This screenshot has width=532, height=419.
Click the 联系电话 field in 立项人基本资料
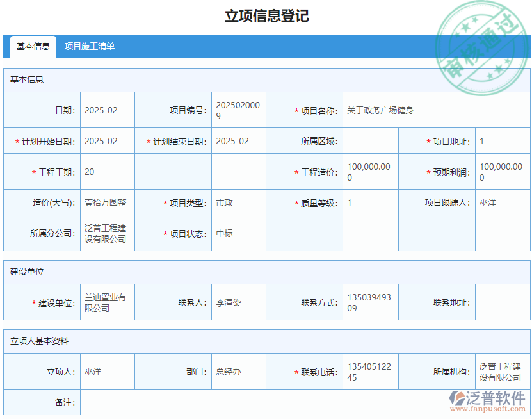coord(370,370)
